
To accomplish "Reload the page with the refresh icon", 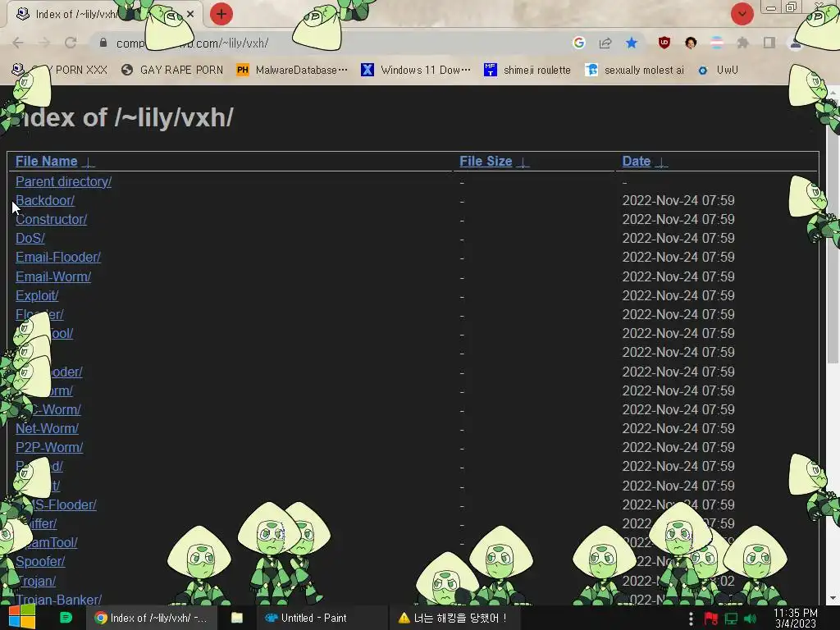I will click(71, 43).
